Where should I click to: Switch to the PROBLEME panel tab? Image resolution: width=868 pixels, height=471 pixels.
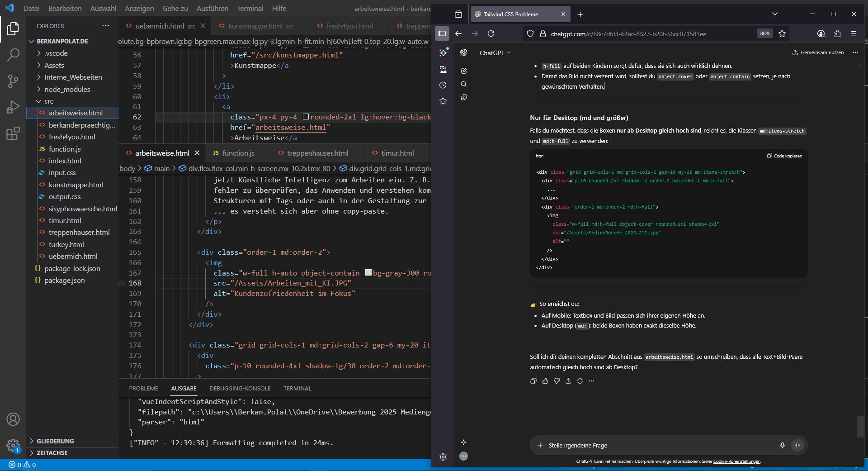(x=143, y=388)
